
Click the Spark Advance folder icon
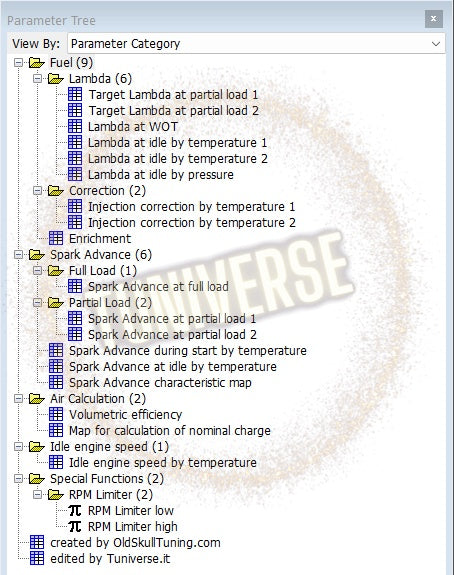coord(37,254)
